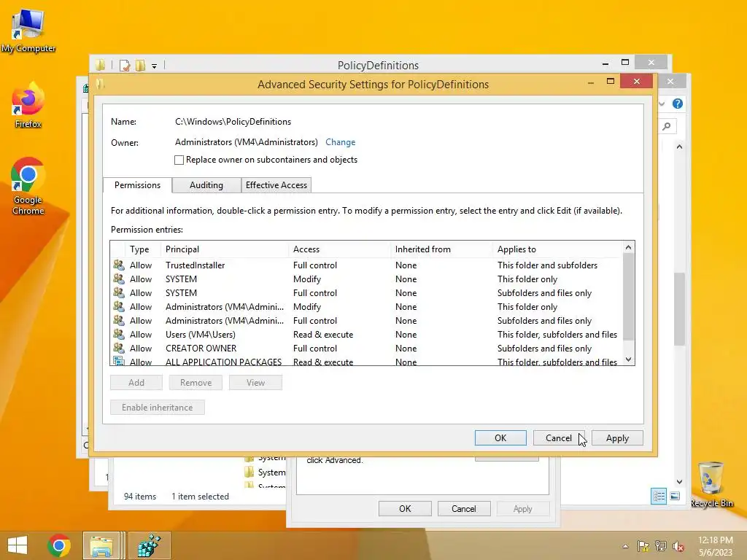Click Apply in Advanced Security Settings

click(x=617, y=437)
